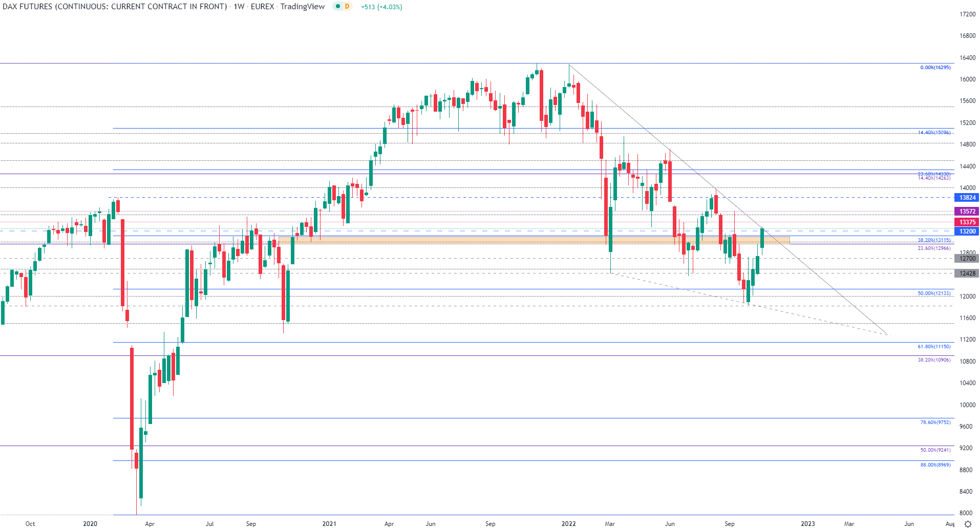
Task: Click the DAX FUTURES symbol title
Action: [x=115, y=7]
